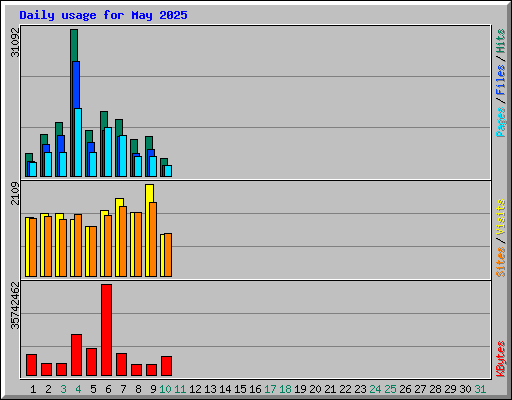This screenshot has height=400, width=512.
Task: Click the red KBytes bar for day 4
Action: 76,355
